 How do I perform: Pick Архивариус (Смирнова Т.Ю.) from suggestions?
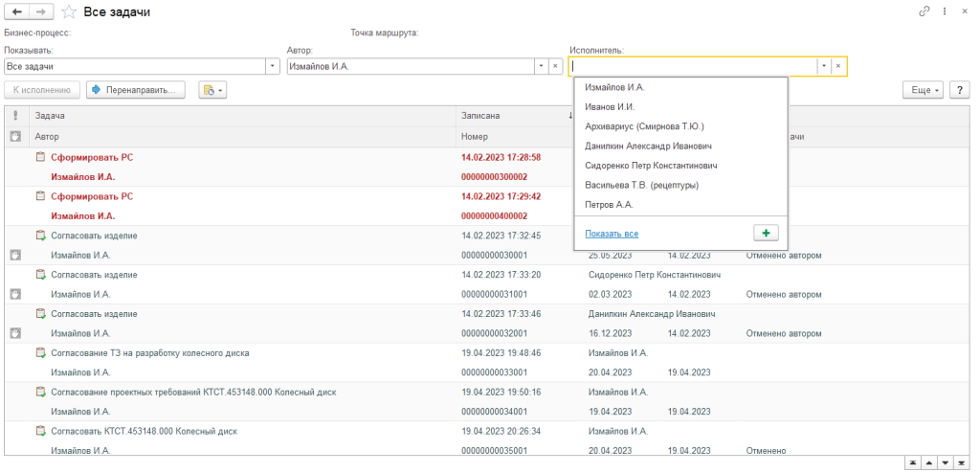point(644,125)
